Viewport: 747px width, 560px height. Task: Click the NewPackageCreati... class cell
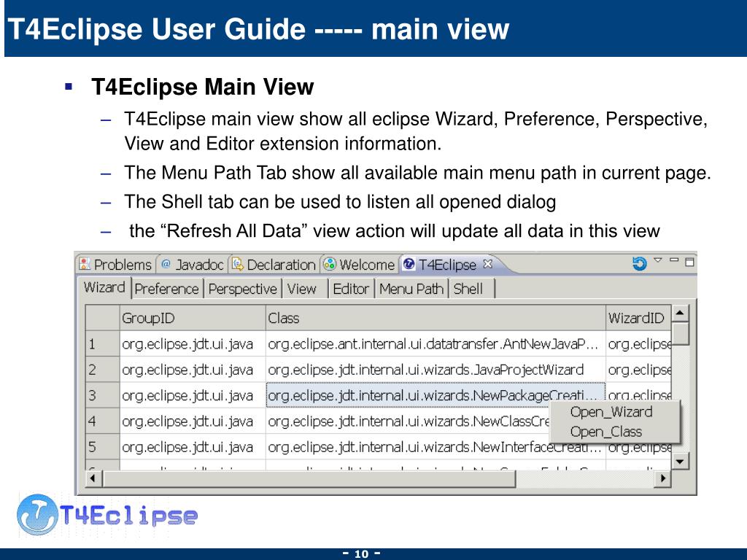(x=436, y=395)
